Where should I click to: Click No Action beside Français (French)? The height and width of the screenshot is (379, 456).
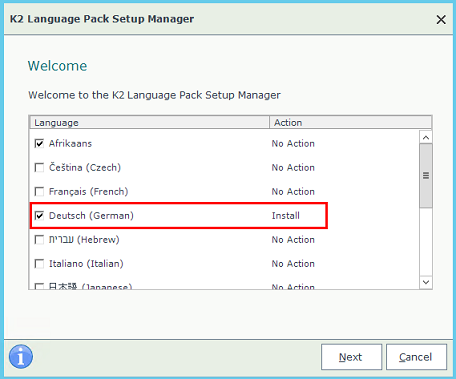click(293, 192)
